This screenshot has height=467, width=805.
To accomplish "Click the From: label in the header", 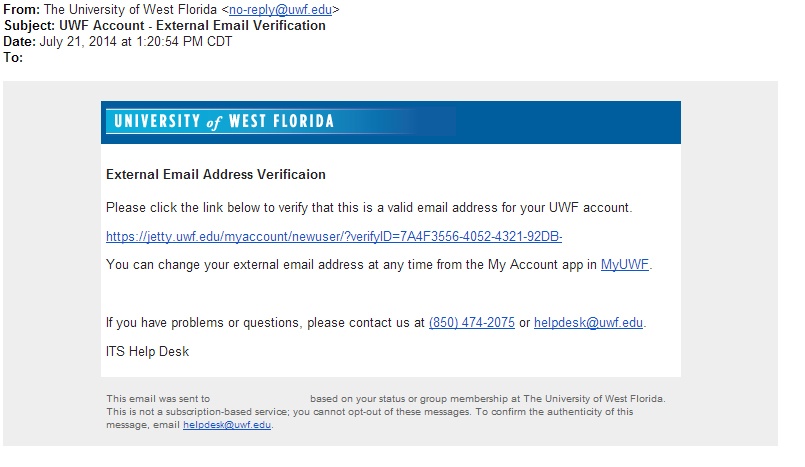I will 22,10.
